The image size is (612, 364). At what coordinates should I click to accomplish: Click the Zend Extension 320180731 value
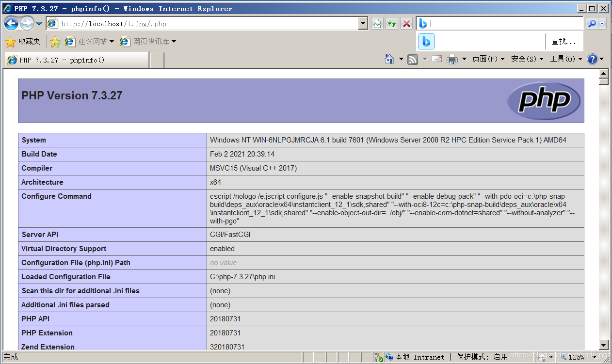tap(227, 347)
